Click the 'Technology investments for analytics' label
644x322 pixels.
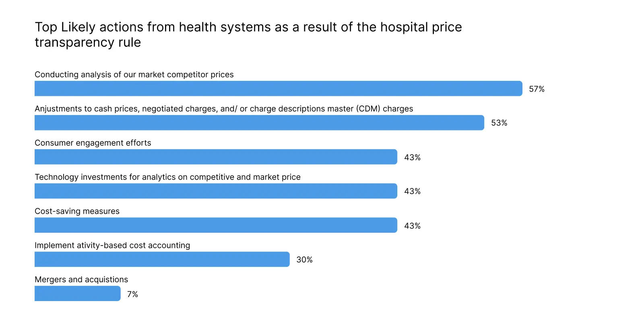(167, 177)
